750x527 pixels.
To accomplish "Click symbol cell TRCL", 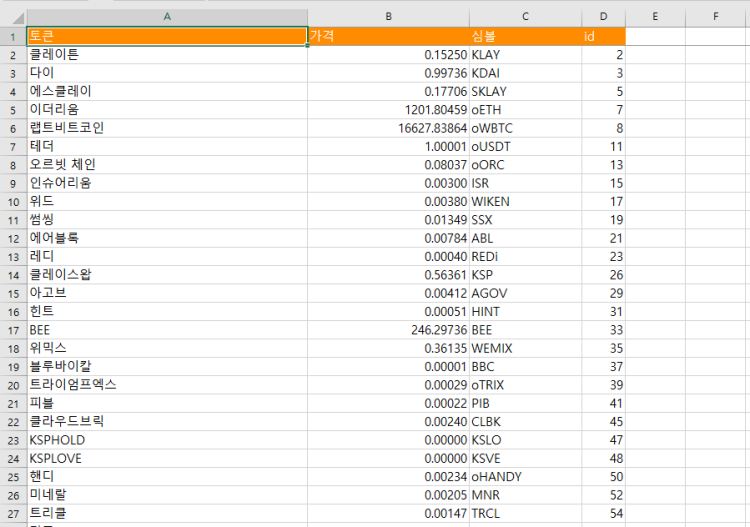I will coord(525,514).
